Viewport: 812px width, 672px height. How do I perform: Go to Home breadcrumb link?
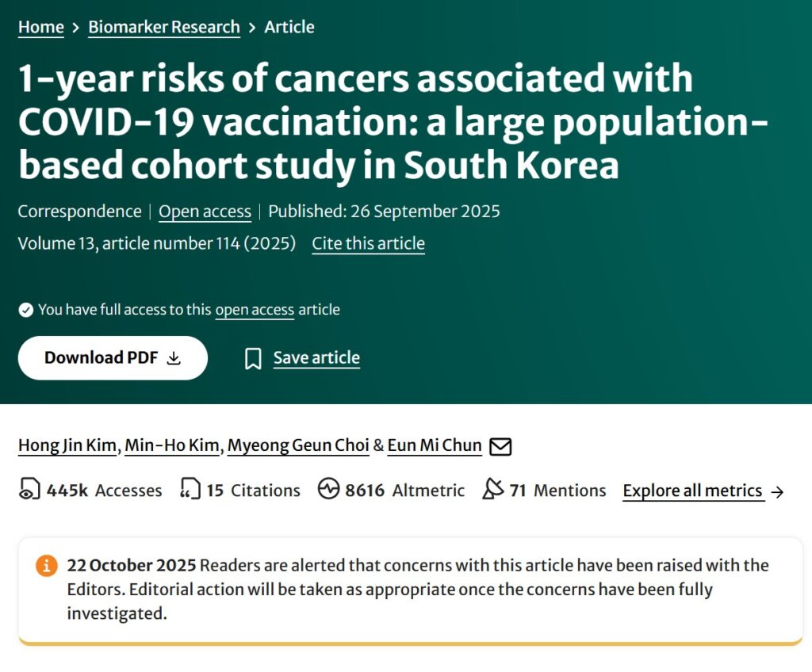pos(41,27)
